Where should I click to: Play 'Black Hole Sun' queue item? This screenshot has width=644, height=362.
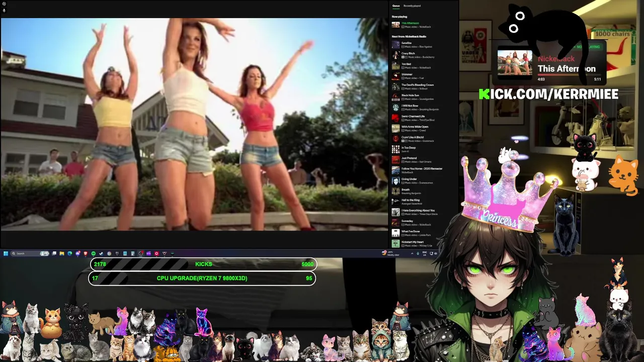point(423,97)
